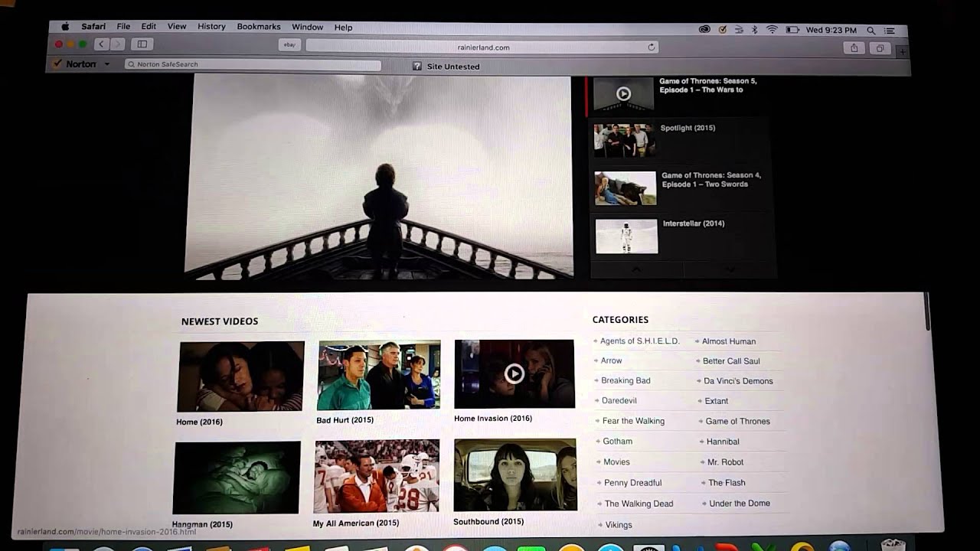The image size is (980, 551).
Task: Click the Home Invasion (2016) title link
Action: click(x=493, y=419)
